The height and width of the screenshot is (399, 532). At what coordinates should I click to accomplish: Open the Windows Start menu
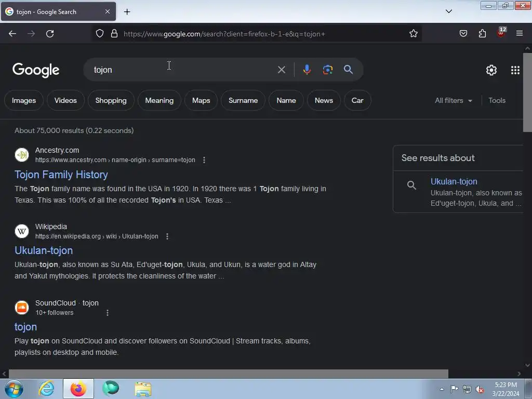pos(14,389)
